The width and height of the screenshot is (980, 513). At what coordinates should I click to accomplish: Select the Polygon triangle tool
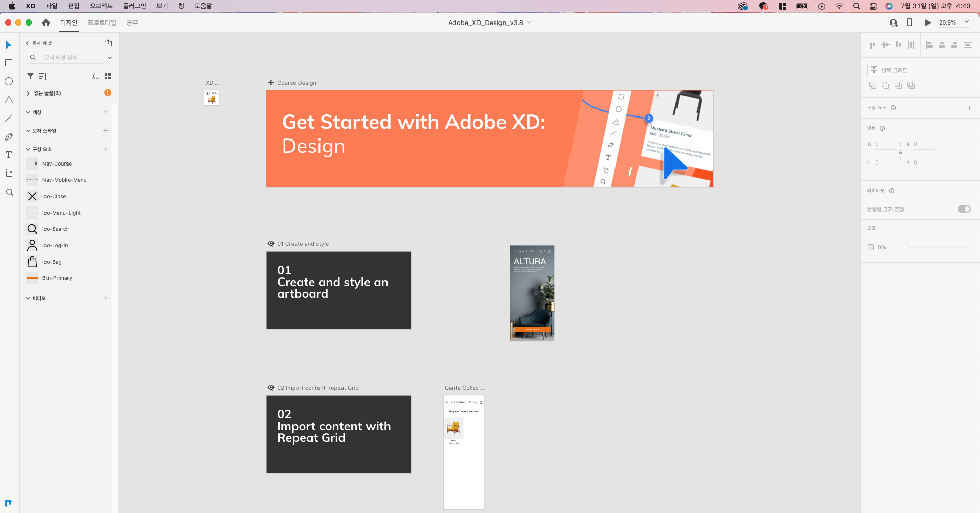point(9,100)
